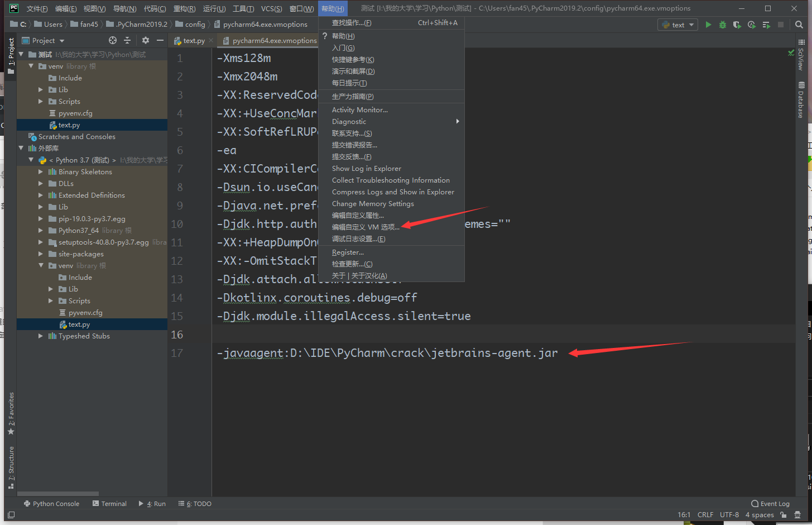Click the tool-window quick access icon bottom-left

(11, 514)
